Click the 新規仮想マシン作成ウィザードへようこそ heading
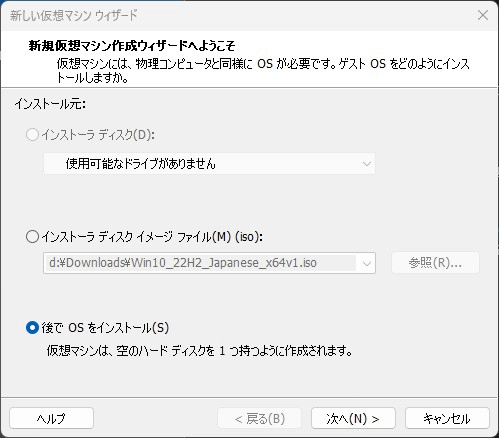The image size is (499, 438). coord(132,46)
